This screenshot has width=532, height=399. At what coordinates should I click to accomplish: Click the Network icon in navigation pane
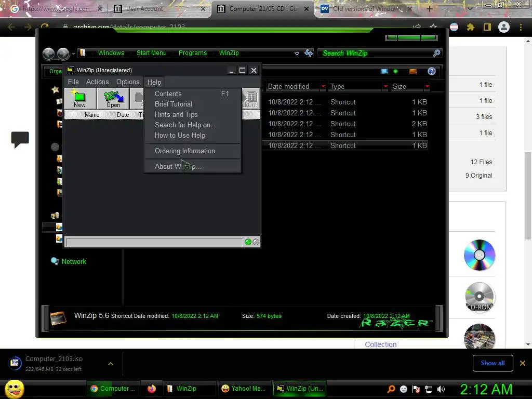coord(55,261)
